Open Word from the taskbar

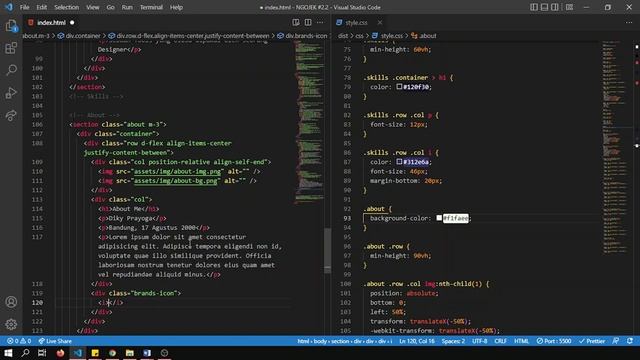pos(147,353)
